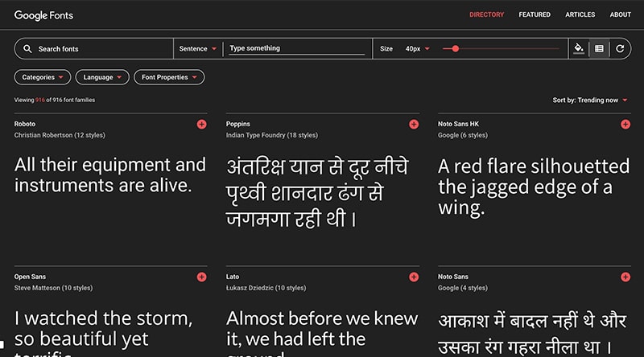The width and height of the screenshot is (644, 357).
Task: Click Indian Type Foundry (18 styles) text
Action: [x=272, y=135]
